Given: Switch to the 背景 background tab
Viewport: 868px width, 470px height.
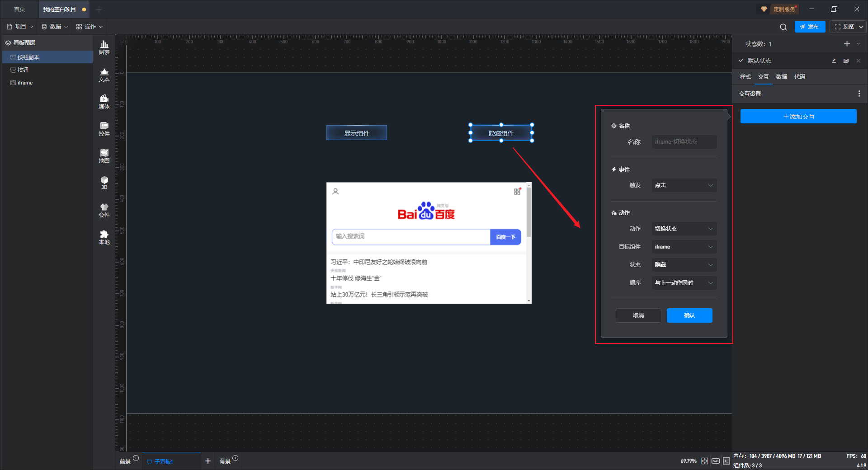Looking at the screenshot, I should (225, 461).
